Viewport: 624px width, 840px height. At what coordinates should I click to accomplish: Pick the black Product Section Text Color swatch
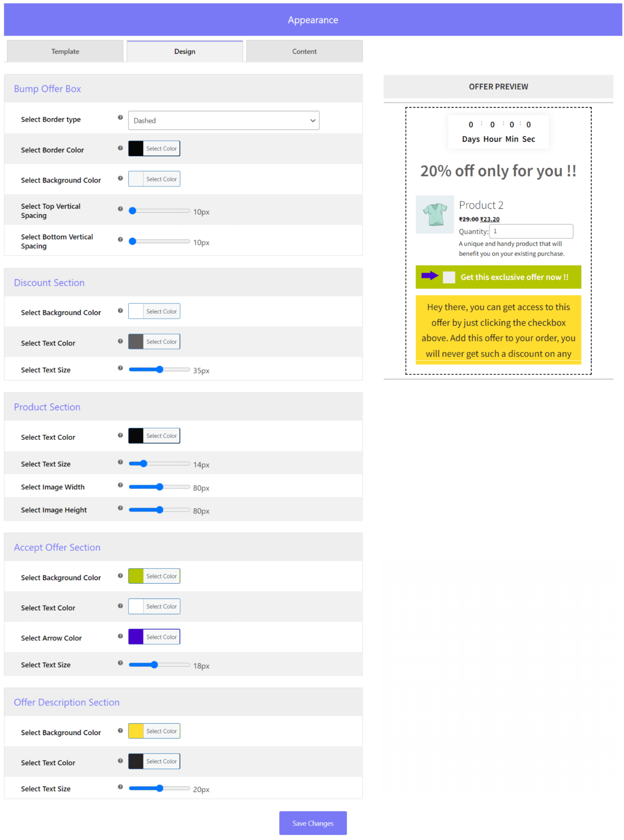pyautogui.click(x=136, y=436)
